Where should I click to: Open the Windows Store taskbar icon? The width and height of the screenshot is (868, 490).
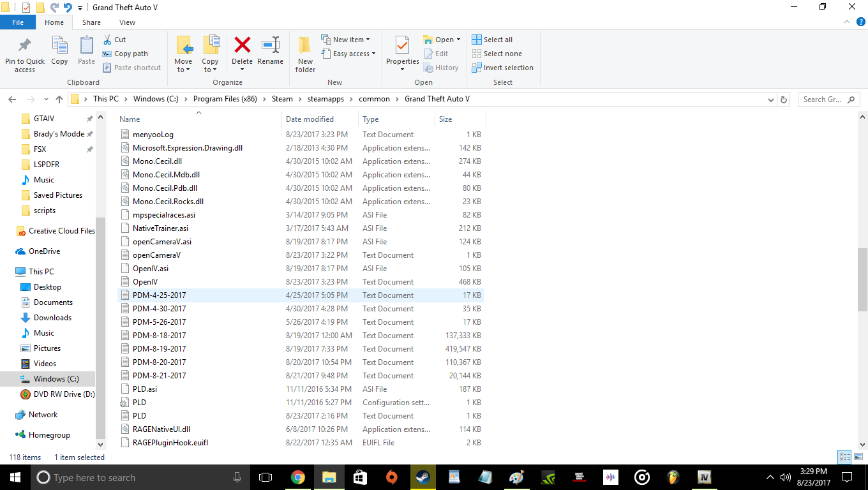pos(360,477)
